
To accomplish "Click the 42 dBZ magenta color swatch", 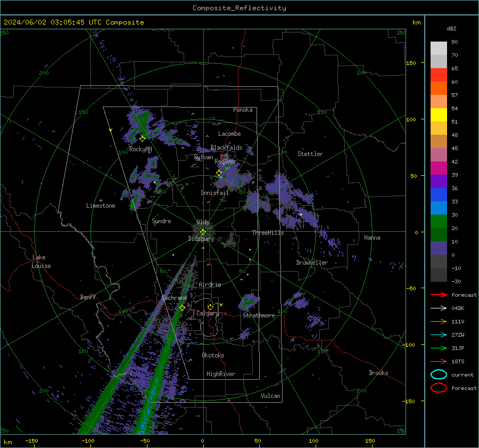I will (439, 168).
